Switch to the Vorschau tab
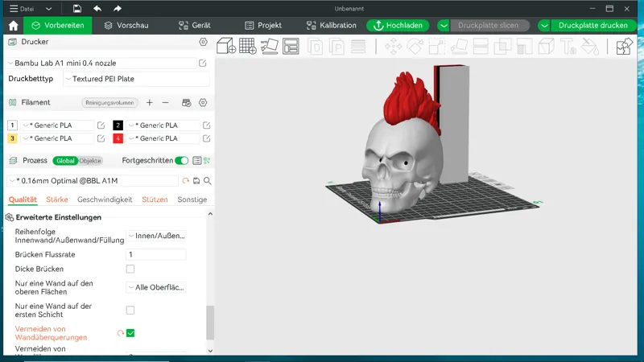The width and height of the screenshot is (644, 362). click(126, 26)
